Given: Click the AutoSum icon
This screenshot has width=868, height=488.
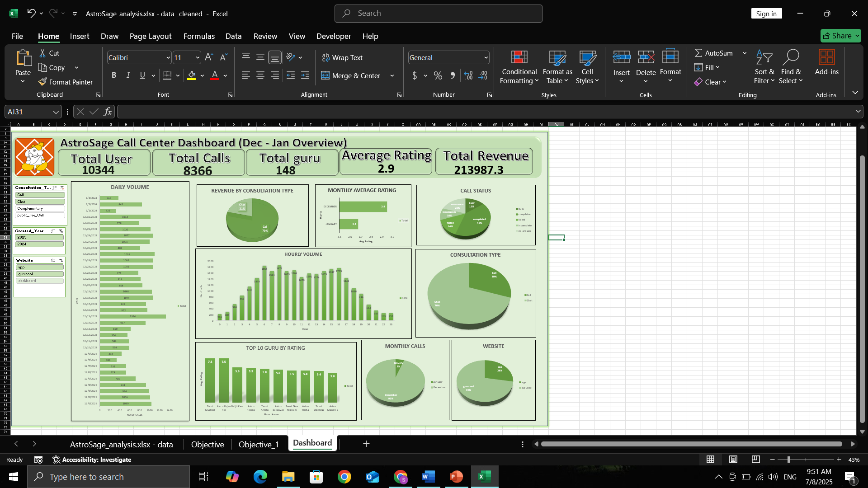Looking at the screenshot, I should [699, 53].
